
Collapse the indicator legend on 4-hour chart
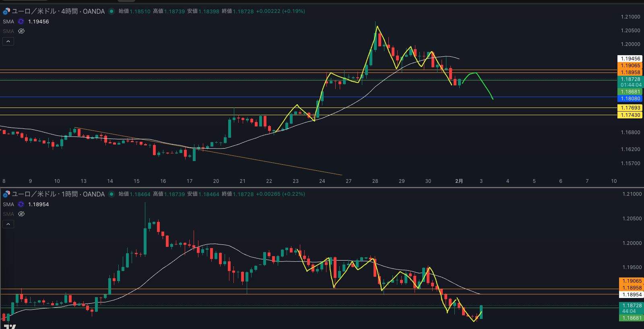coord(8,41)
